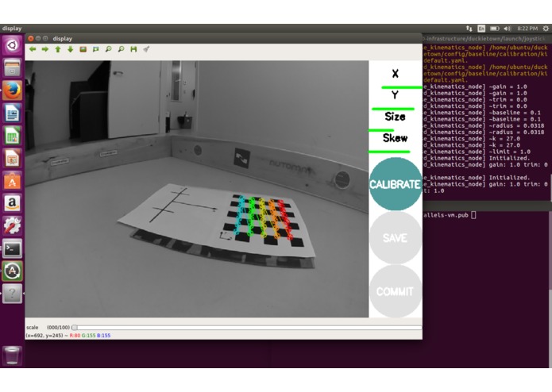Open Ubuntu Software Center from the launcher

13,180
